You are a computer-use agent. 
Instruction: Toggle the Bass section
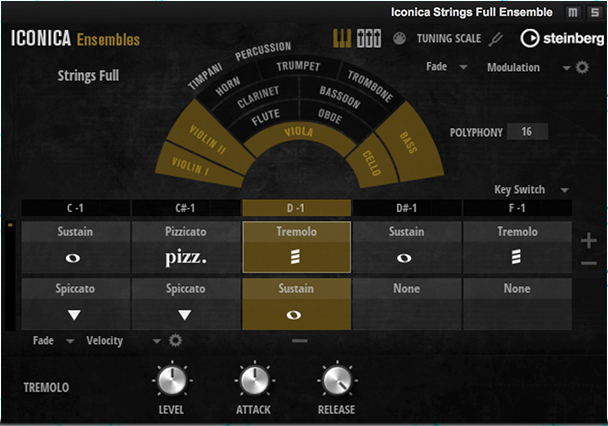click(408, 142)
